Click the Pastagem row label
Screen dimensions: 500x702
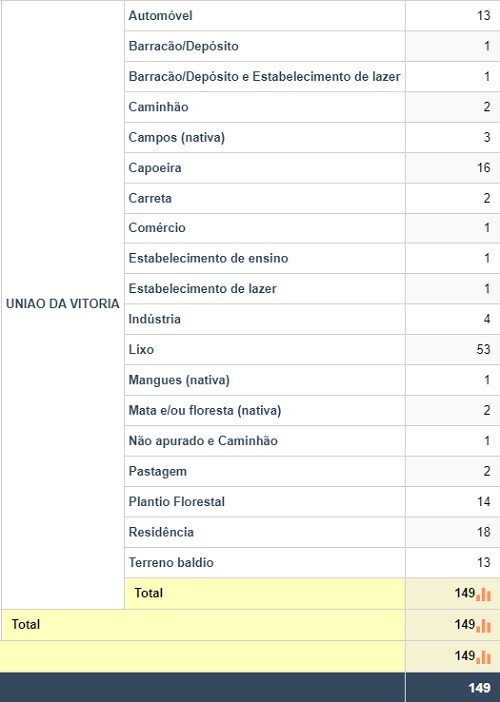click(158, 471)
